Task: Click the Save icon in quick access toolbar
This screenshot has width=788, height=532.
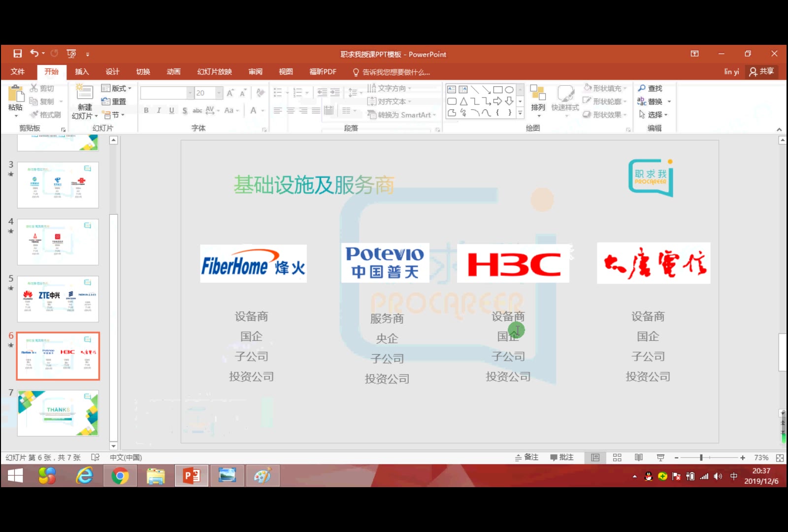Action: 17,54
